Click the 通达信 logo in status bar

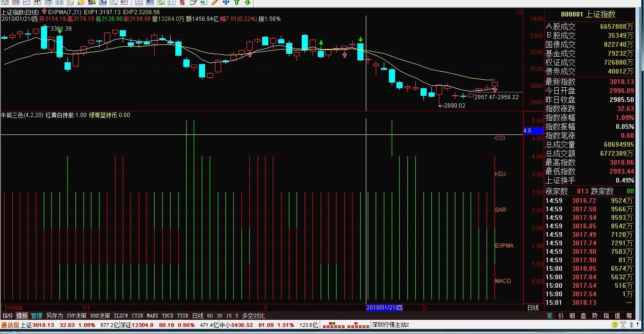tap(9, 325)
